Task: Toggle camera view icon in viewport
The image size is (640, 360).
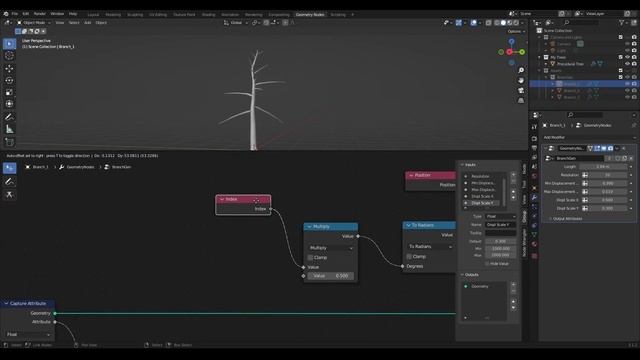Action: point(521,90)
